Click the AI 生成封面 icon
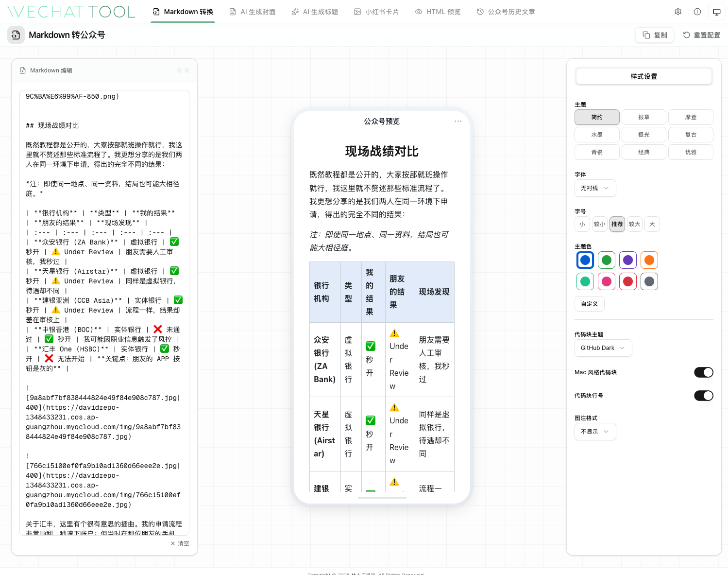Viewport: 728px width, 575px height. click(232, 11)
